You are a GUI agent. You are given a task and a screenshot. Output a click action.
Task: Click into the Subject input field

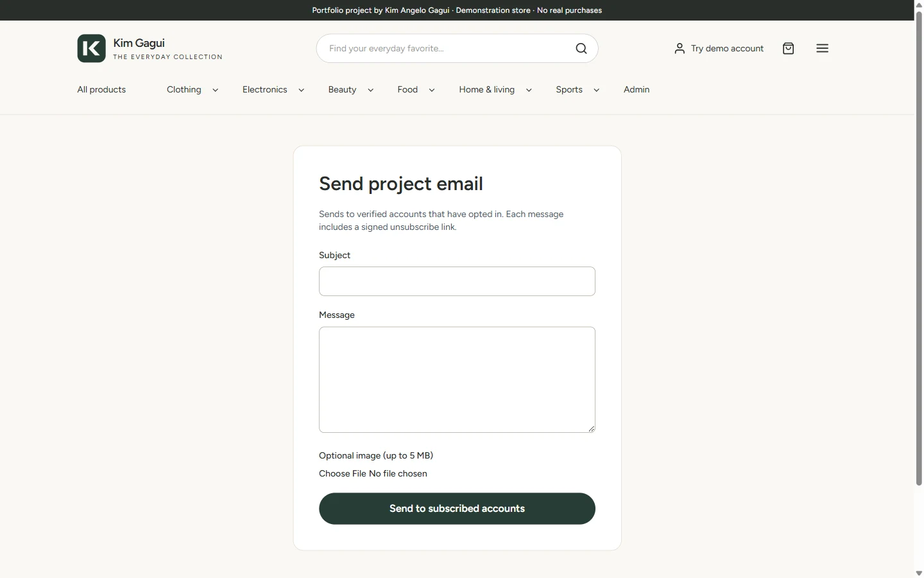(457, 281)
